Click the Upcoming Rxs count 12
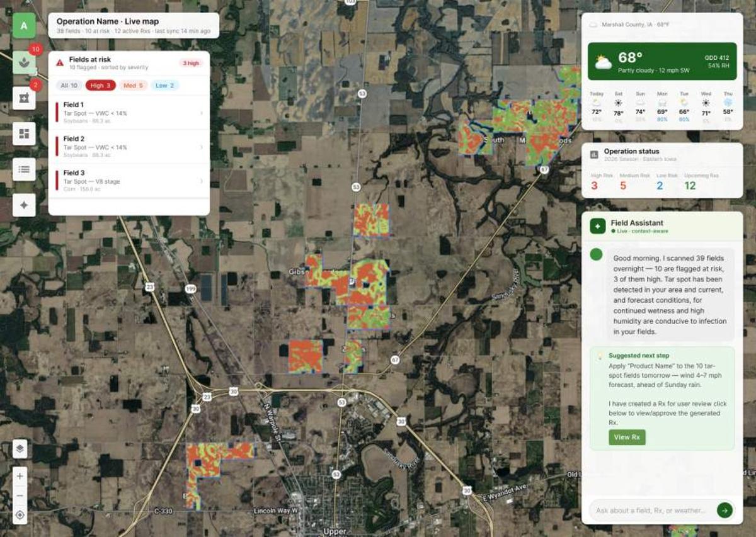The height and width of the screenshot is (537, 756). coord(690,186)
